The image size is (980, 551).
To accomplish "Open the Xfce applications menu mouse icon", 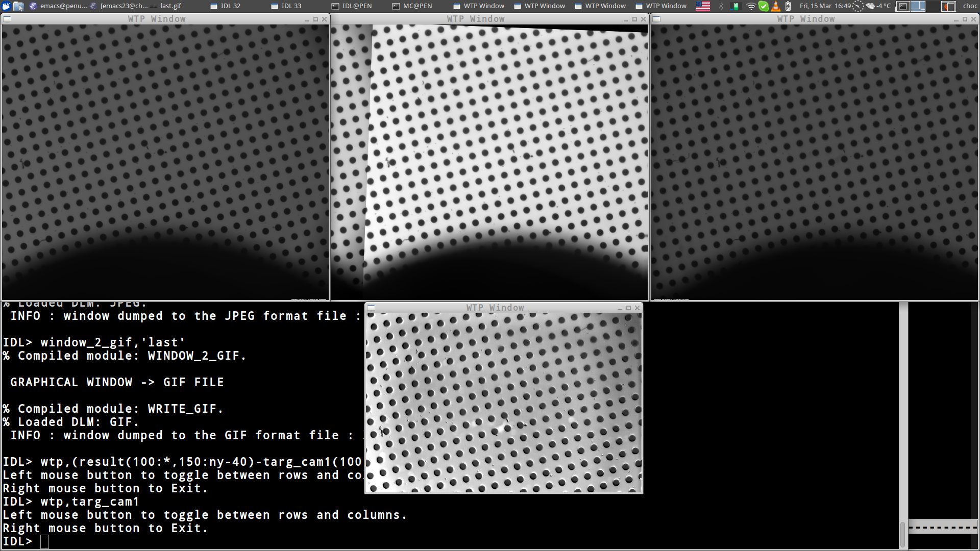I will pos(6,6).
